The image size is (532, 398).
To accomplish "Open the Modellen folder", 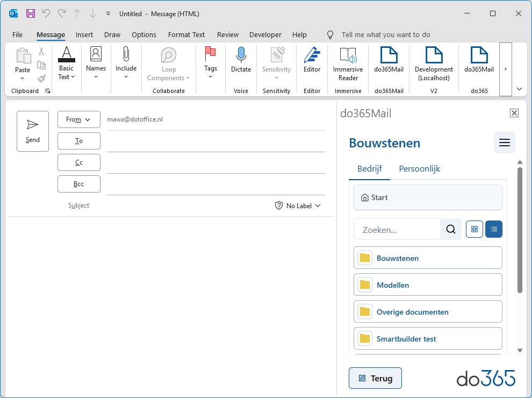I will pyautogui.click(x=428, y=285).
